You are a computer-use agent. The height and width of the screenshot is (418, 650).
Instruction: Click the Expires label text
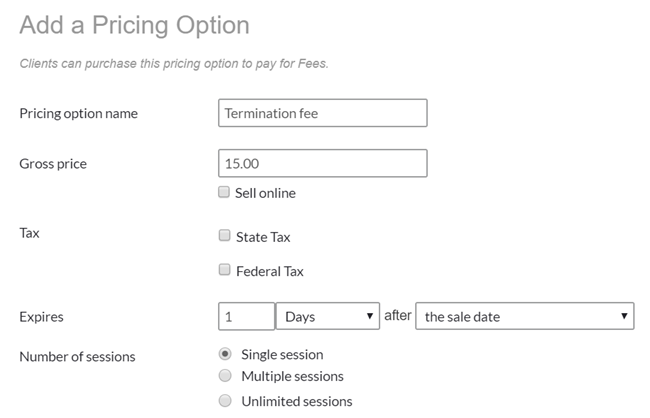click(41, 317)
